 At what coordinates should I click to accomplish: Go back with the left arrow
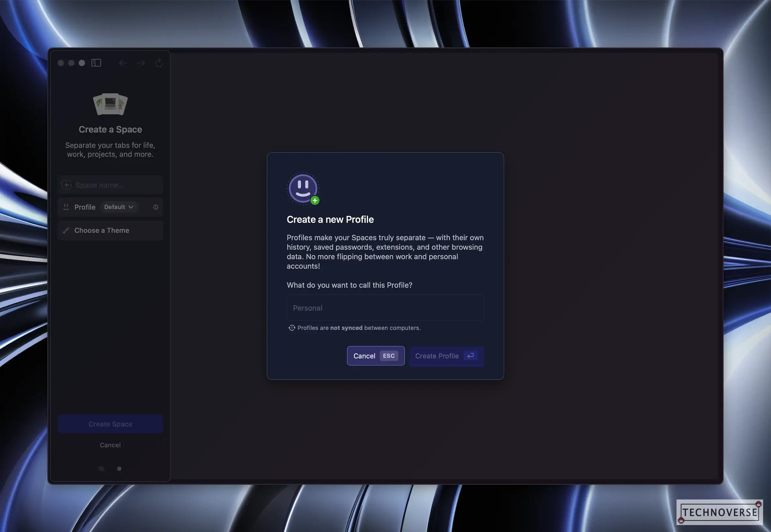pos(123,63)
